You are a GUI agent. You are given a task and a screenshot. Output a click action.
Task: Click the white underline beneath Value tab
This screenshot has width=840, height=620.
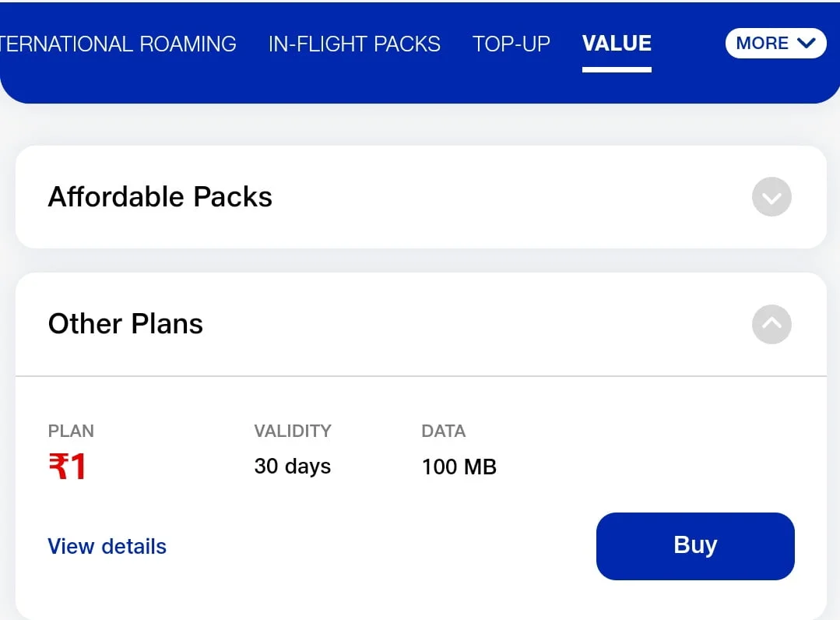(617, 69)
